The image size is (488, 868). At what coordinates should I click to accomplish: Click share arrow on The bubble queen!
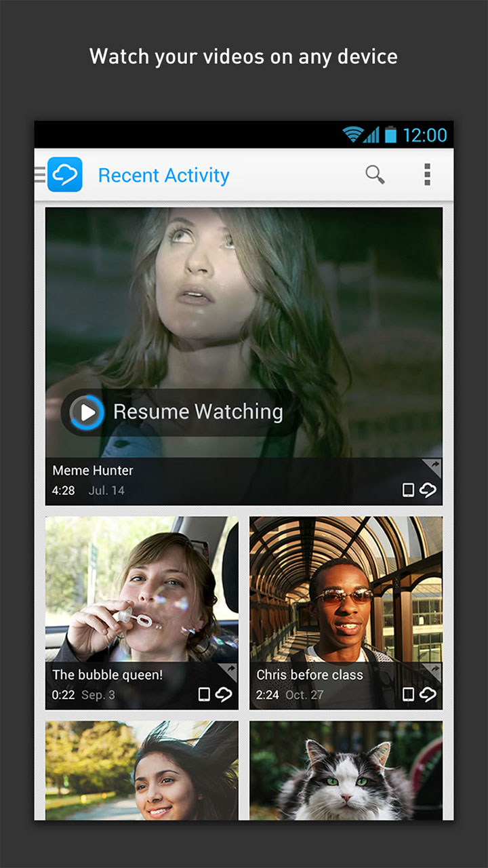point(229,671)
